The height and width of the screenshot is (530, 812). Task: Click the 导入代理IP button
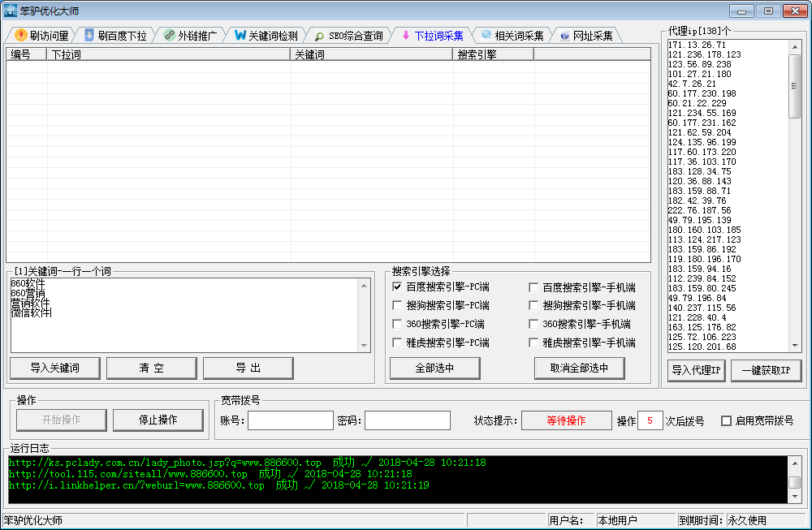696,371
